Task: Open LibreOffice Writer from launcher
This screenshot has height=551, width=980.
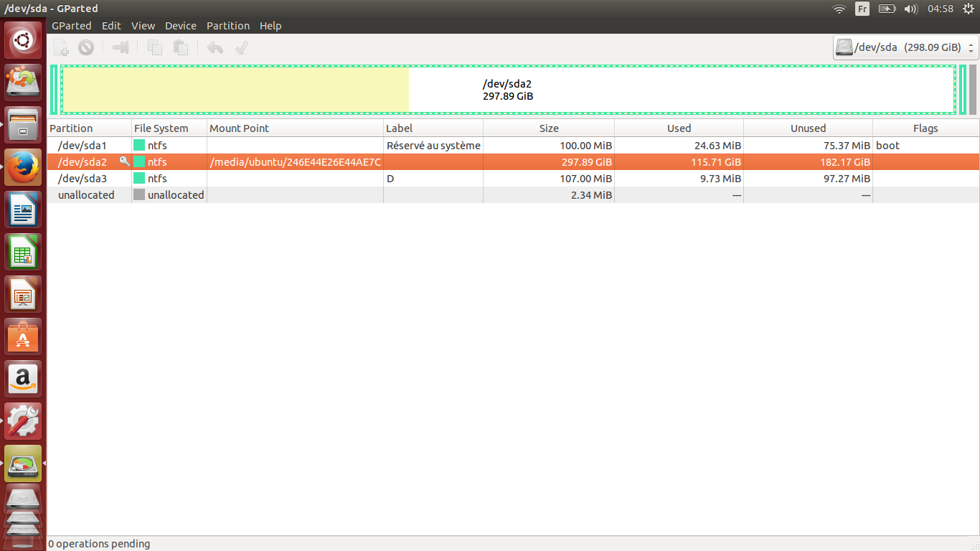Action: (24, 209)
